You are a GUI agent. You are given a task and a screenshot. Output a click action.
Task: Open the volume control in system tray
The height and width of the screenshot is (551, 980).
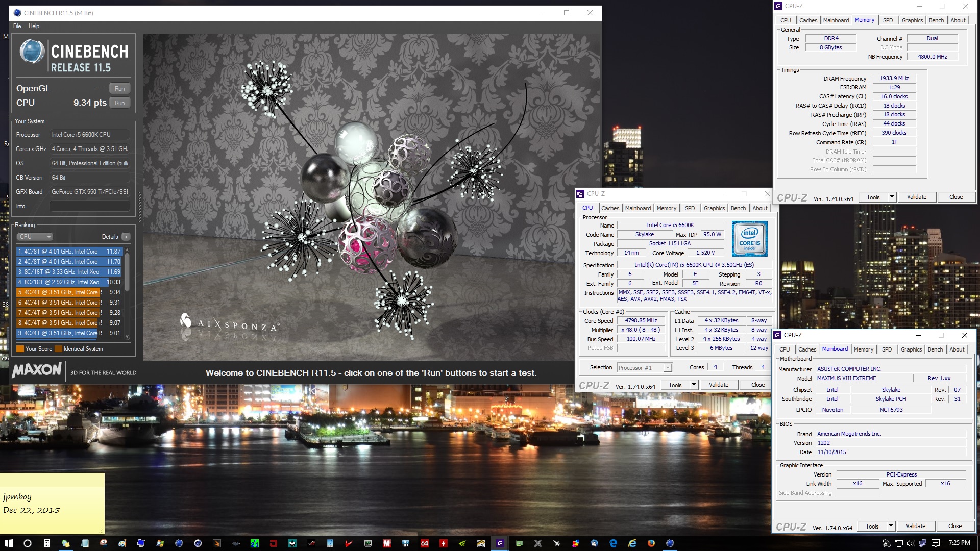[911, 543]
